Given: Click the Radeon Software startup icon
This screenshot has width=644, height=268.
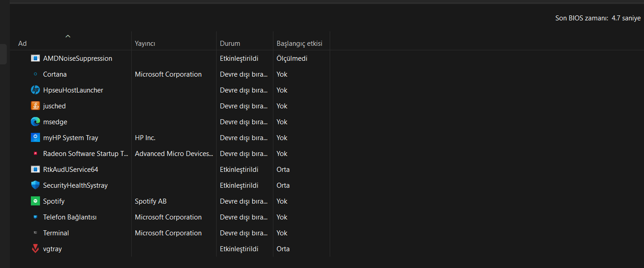Looking at the screenshot, I should tap(35, 154).
